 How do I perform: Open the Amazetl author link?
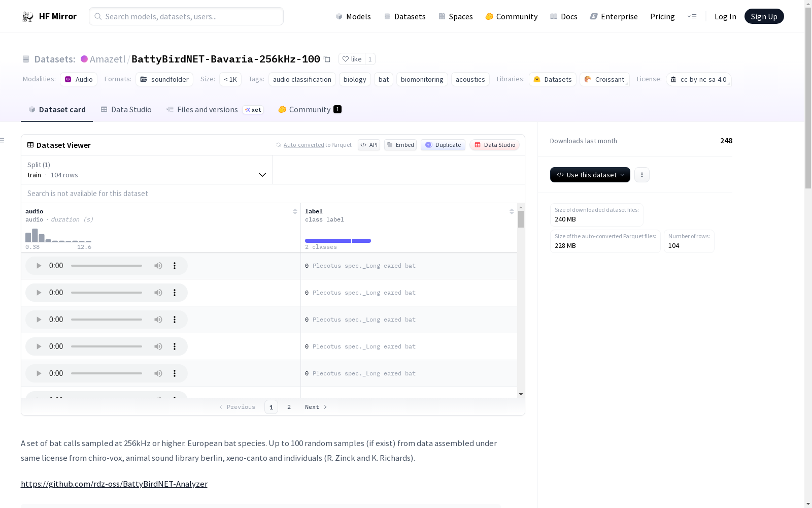point(107,59)
